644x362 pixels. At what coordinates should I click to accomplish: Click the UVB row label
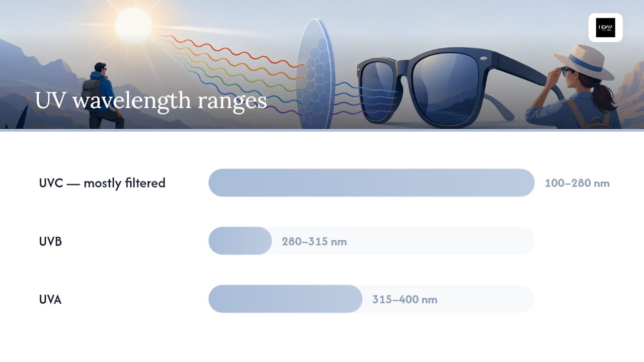point(50,241)
